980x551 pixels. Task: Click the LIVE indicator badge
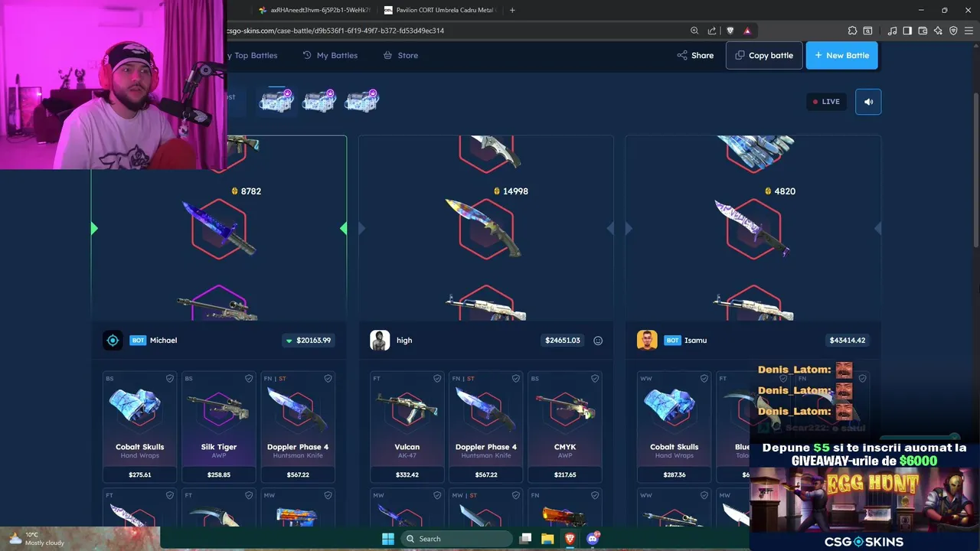pyautogui.click(x=826, y=101)
